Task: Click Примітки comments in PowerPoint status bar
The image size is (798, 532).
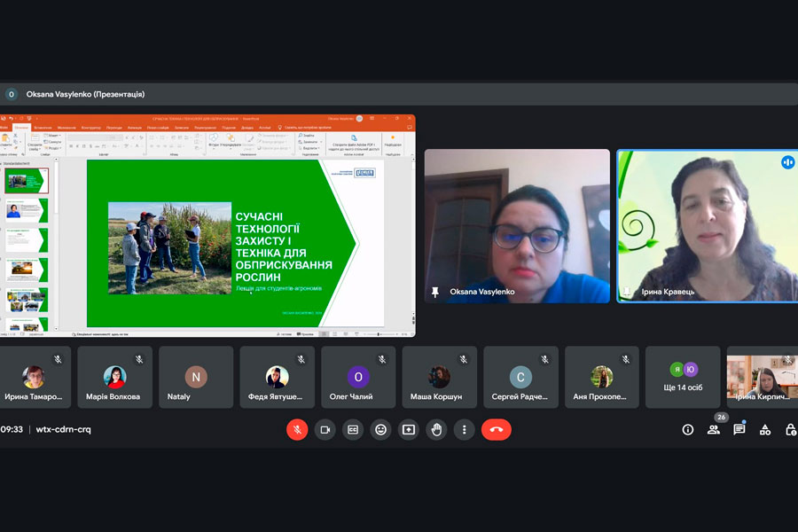Action: pos(305,334)
